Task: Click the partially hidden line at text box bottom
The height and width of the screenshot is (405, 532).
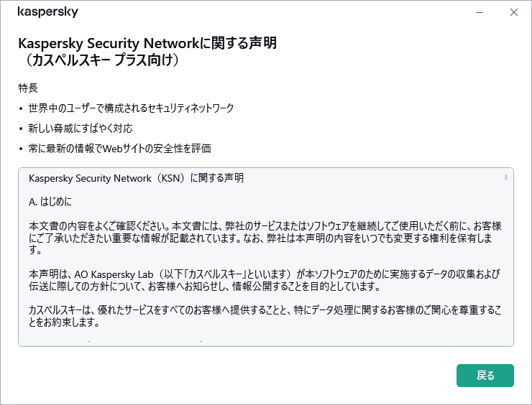Action: [x=144, y=342]
